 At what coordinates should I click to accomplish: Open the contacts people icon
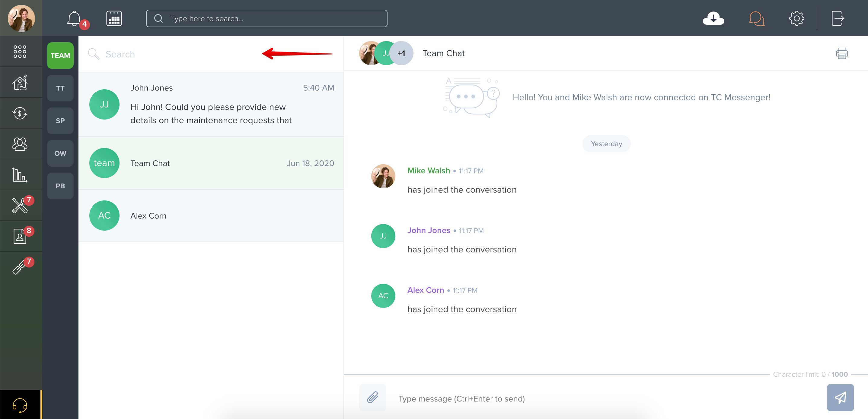[x=20, y=144]
